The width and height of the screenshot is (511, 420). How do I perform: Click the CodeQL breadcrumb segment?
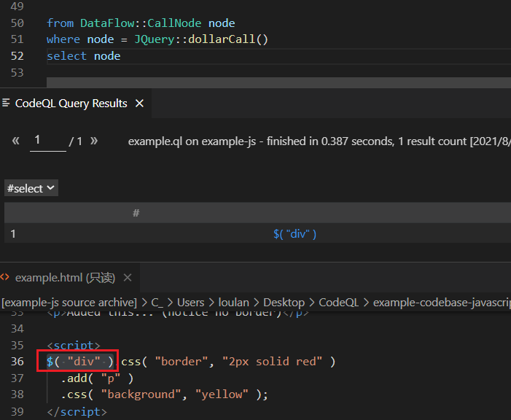click(339, 303)
